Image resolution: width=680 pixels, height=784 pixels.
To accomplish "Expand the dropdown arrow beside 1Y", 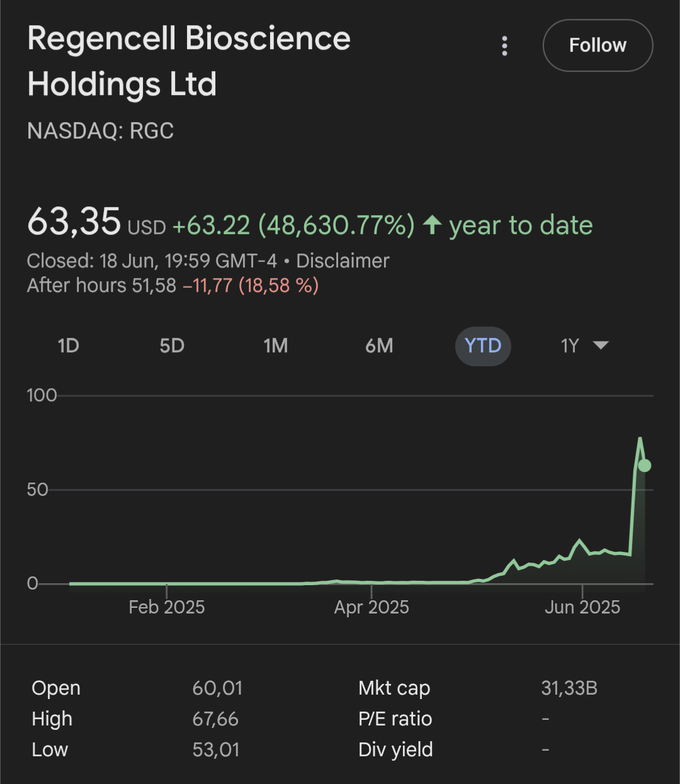I will click(601, 345).
